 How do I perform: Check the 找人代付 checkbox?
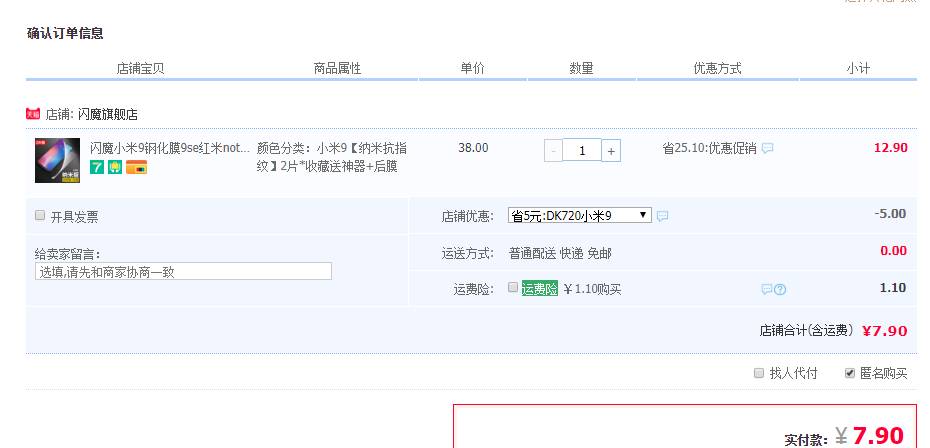(759, 373)
